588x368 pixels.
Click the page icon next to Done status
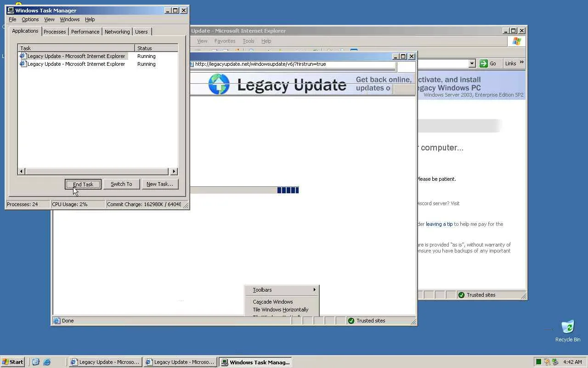(x=57, y=321)
